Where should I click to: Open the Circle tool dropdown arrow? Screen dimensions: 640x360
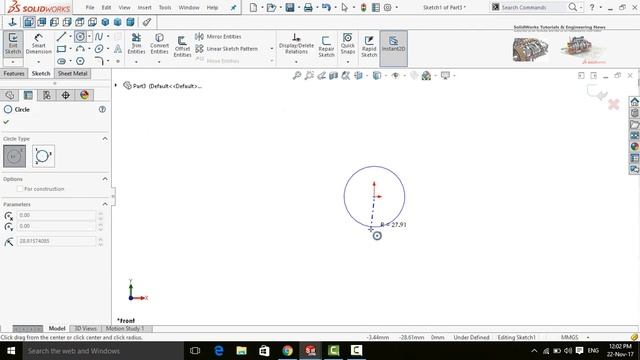pyautogui.click(x=89, y=37)
